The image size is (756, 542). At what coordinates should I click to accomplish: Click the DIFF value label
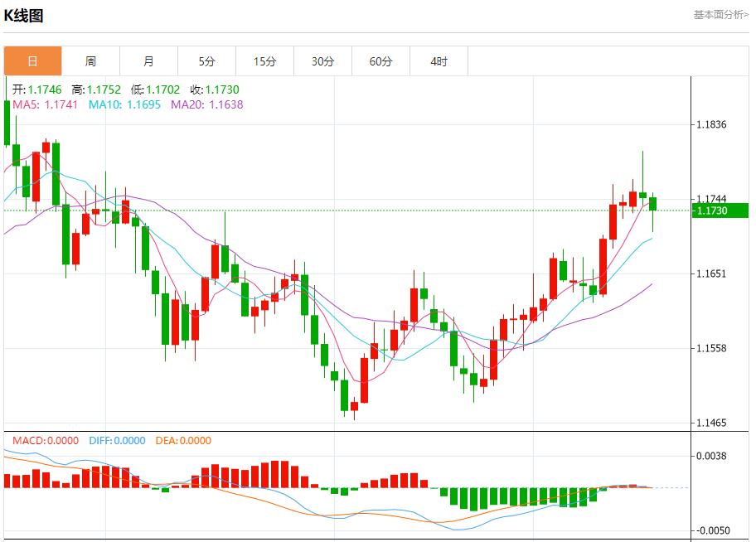[x=117, y=441]
